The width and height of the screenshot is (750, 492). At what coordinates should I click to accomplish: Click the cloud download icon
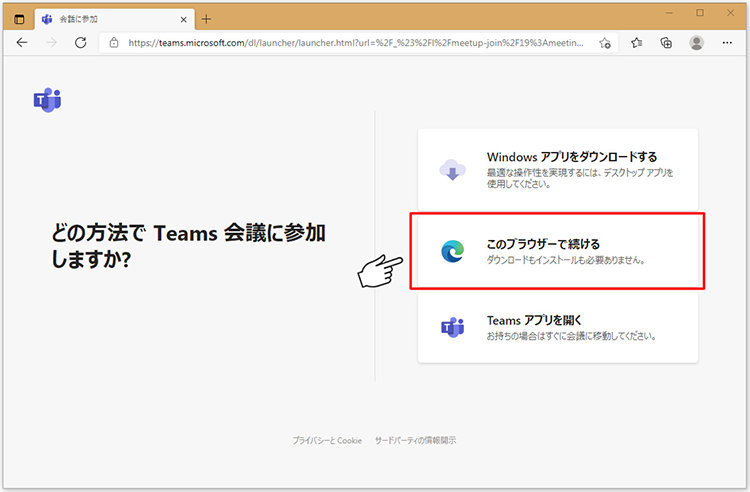452,170
